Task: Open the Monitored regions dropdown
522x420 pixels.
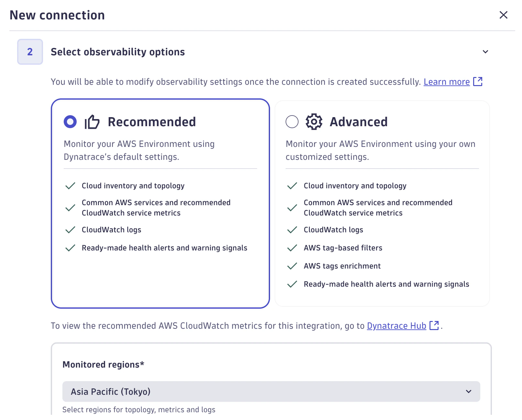Action: tap(271, 392)
